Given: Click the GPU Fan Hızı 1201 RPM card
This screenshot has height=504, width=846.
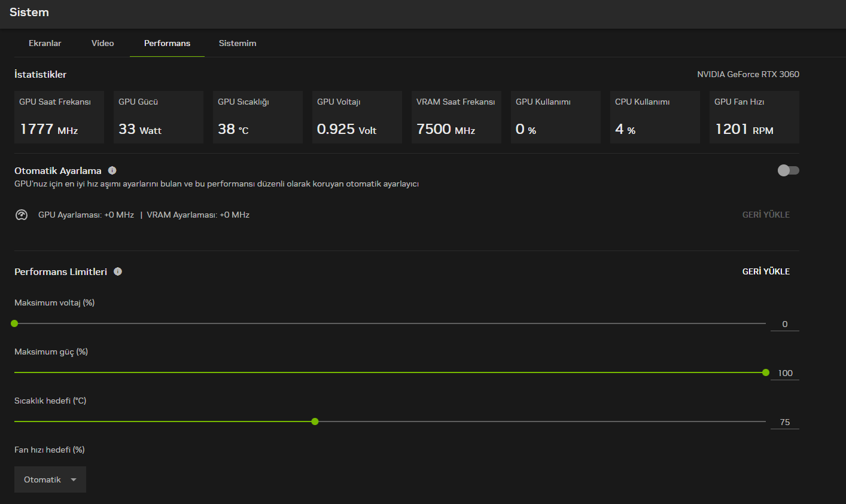Looking at the screenshot, I should click(x=754, y=117).
